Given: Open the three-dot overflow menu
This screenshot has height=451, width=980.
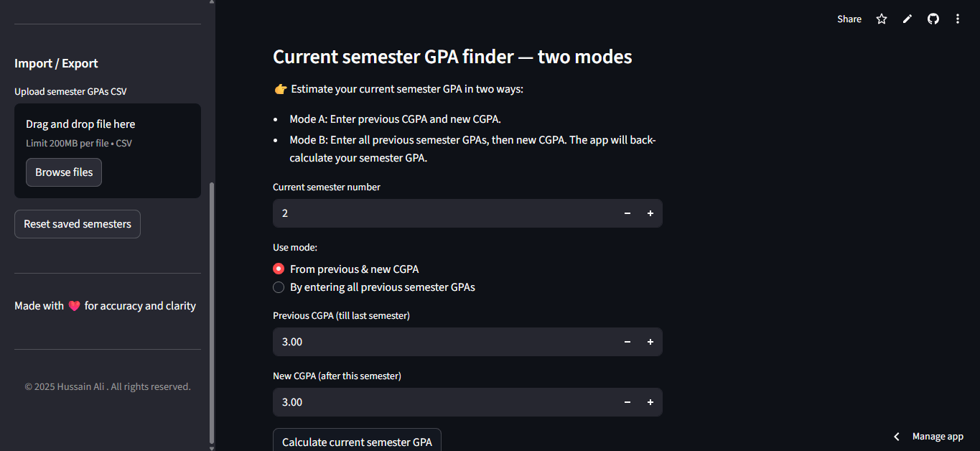Looking at the screenshot, I should [x=958, y=19].
